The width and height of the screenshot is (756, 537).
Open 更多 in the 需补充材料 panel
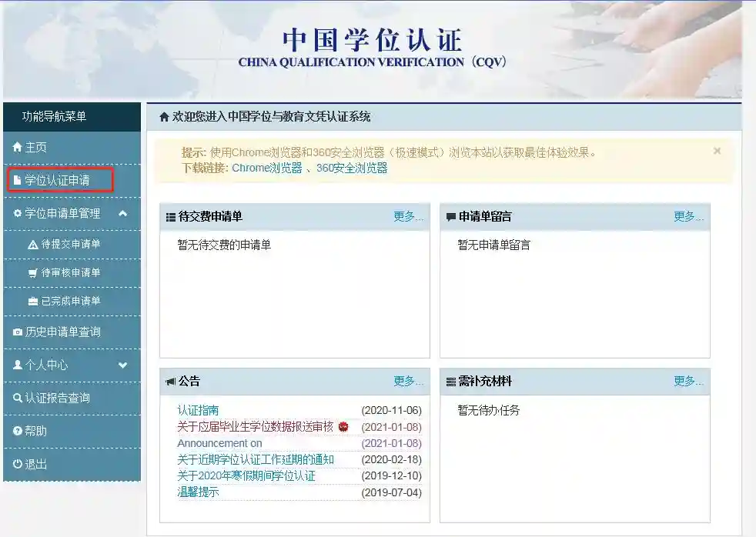tap(688, 382)
